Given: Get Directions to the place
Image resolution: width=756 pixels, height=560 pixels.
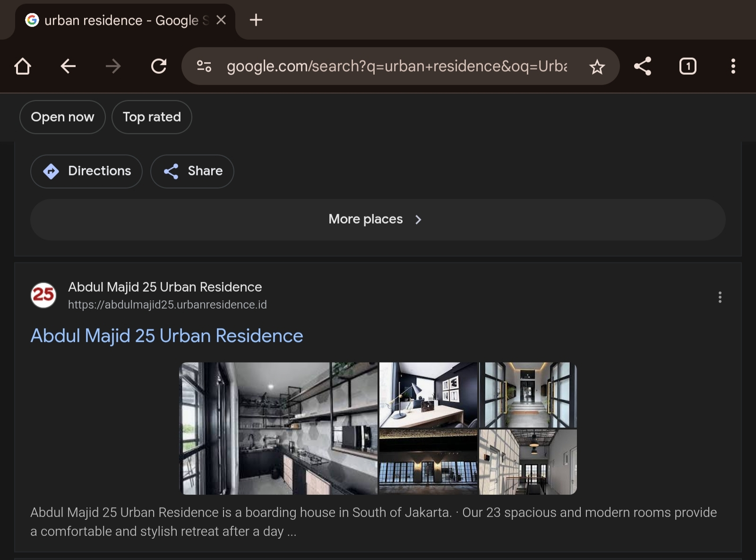Looking at the screenshot, I should [x=86, y=171].
